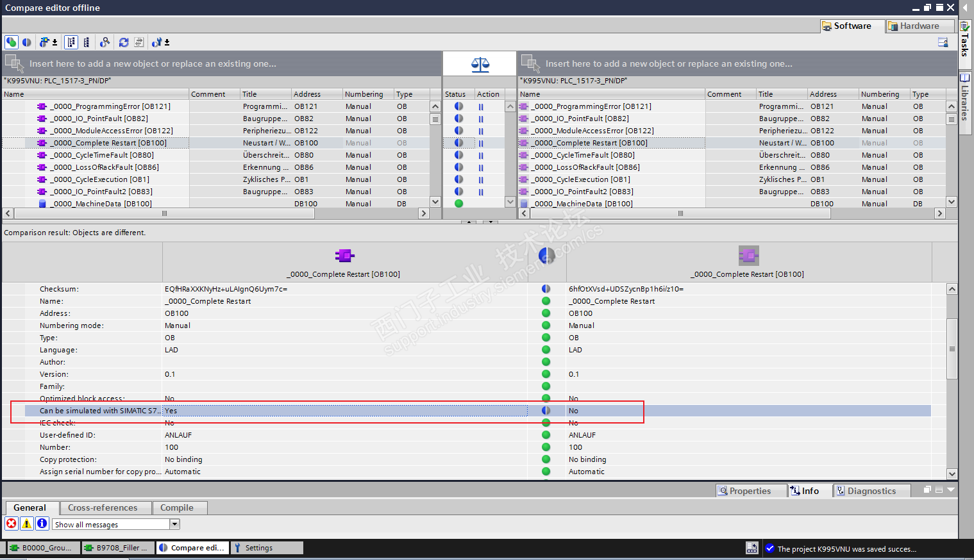974x560 pixels.
Task: Click status icon for Complete Restart row
Action: pyautogui.click(x=458, y=143)
